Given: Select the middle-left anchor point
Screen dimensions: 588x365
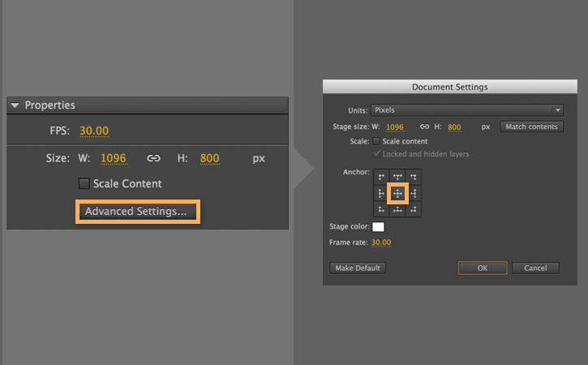Looking at the screenshot, I should (381, 193).
